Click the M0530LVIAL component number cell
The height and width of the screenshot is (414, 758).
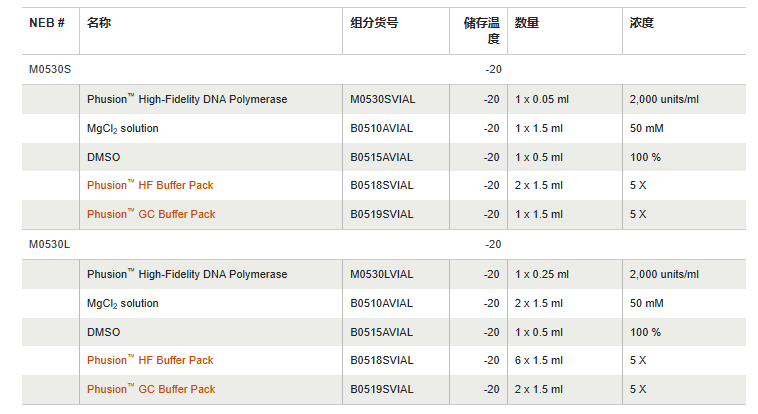[381, 274]
